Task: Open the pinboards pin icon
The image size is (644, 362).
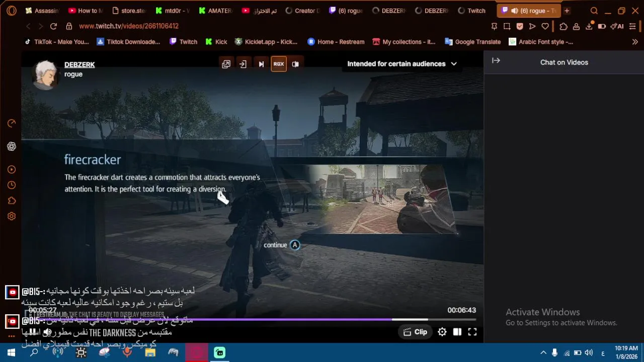Action: (x=494, y=26)
